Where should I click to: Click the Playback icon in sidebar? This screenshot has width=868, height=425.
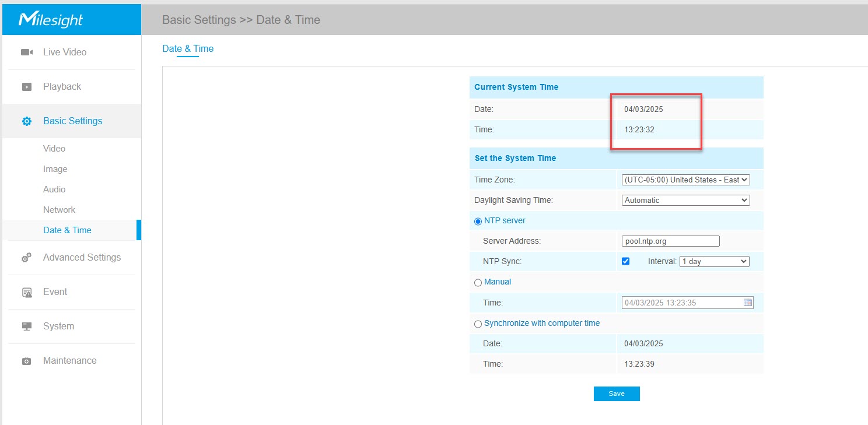26,86
